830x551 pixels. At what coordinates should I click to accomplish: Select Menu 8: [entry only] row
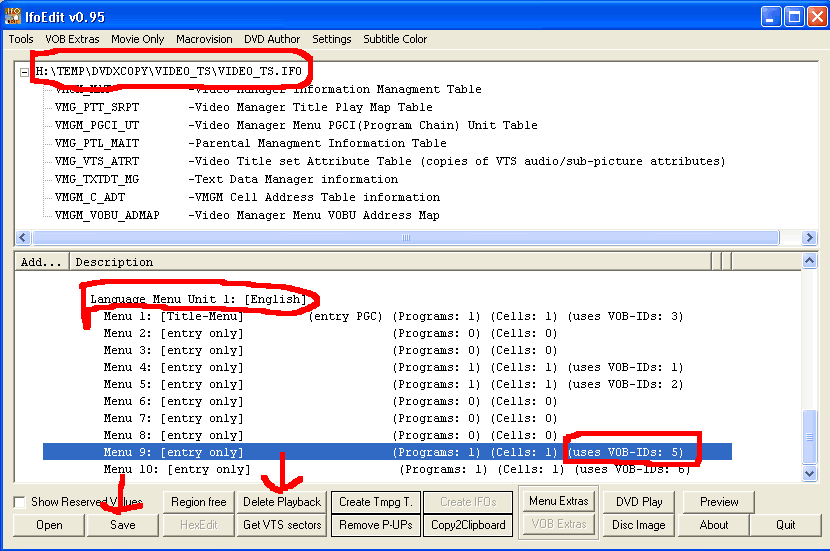click(x=330, y=435)
